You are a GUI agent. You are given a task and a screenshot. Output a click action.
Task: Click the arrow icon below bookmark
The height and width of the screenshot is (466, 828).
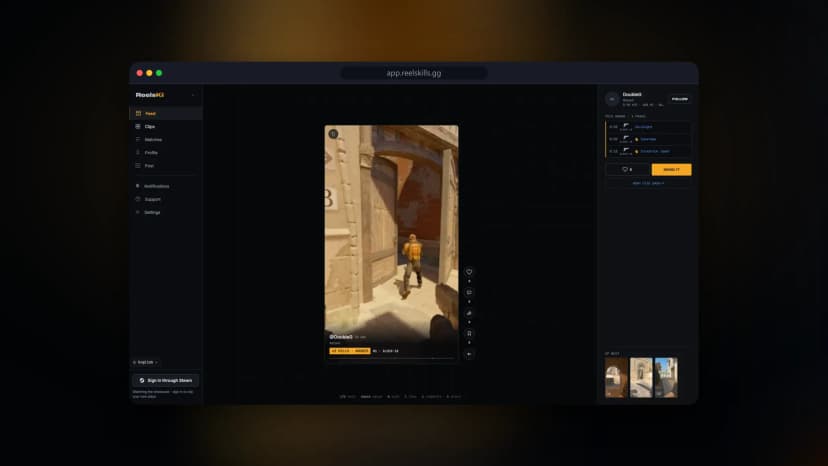pyautogui.click(x=469, y=354)
